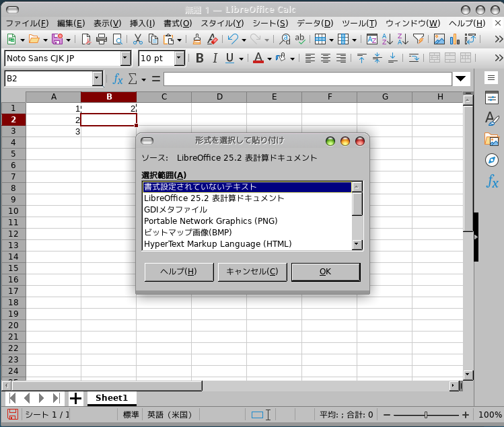The height and width of the screenshot is (427, 504).
Task: Open the 編集(E) menu
Action: [71, 24]
